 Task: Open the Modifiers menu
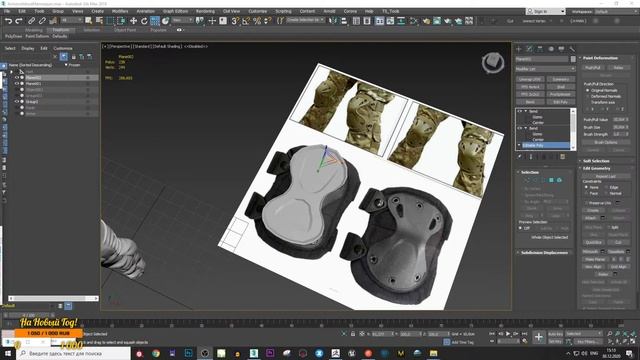coord(120,11)
